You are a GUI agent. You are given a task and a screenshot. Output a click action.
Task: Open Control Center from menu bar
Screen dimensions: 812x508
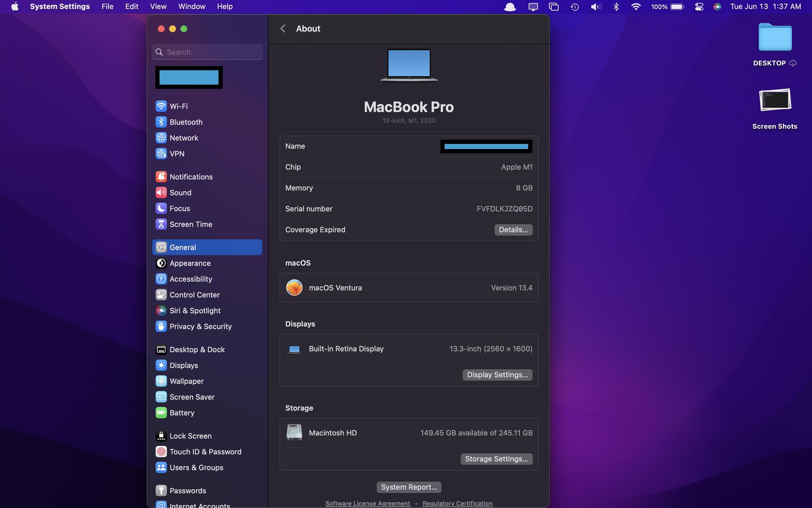click(x=699, y=7)
